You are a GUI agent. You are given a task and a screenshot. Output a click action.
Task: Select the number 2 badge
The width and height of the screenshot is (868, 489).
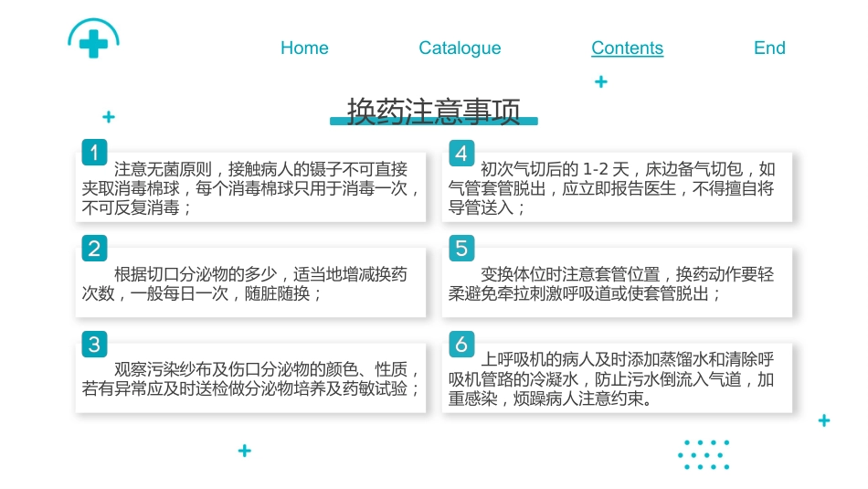pos(94,248)
